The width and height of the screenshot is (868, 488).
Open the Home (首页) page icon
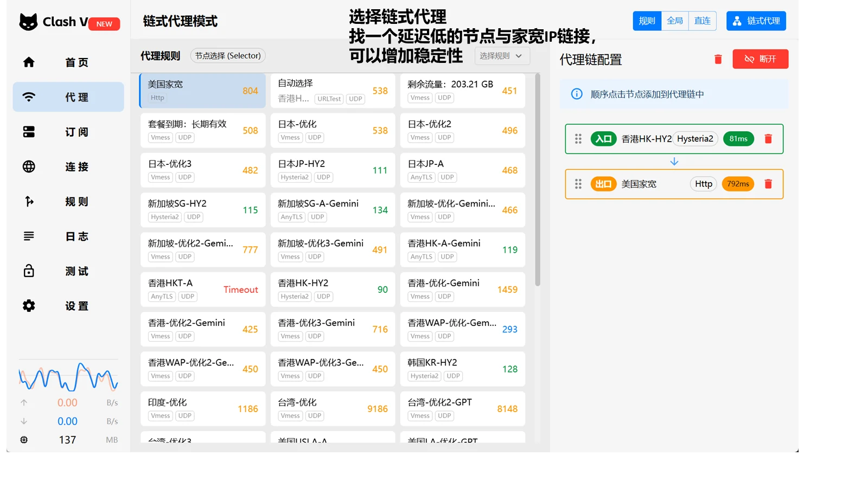[29, 62]
